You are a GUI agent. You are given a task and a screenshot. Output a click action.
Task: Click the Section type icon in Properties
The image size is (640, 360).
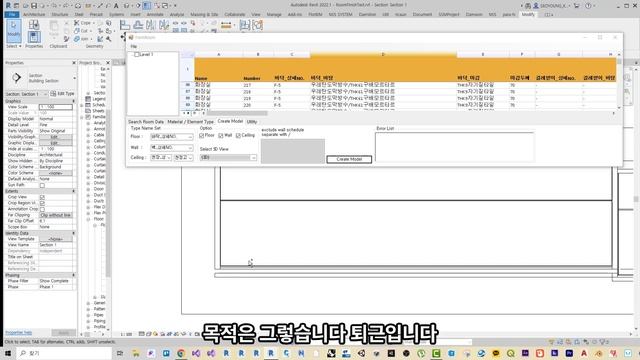tap(16, 78)
